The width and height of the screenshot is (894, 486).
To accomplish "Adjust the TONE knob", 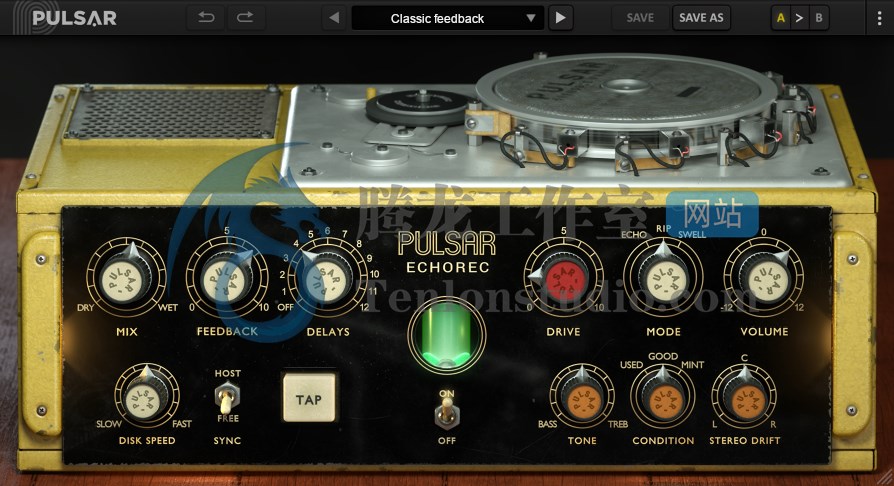I will (582, 397).
